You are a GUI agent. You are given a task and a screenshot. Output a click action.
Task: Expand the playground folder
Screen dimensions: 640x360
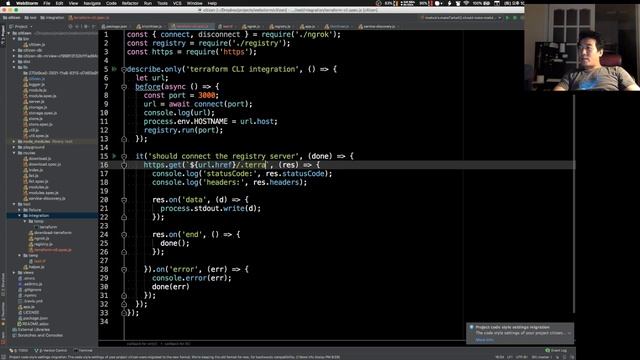14,147
